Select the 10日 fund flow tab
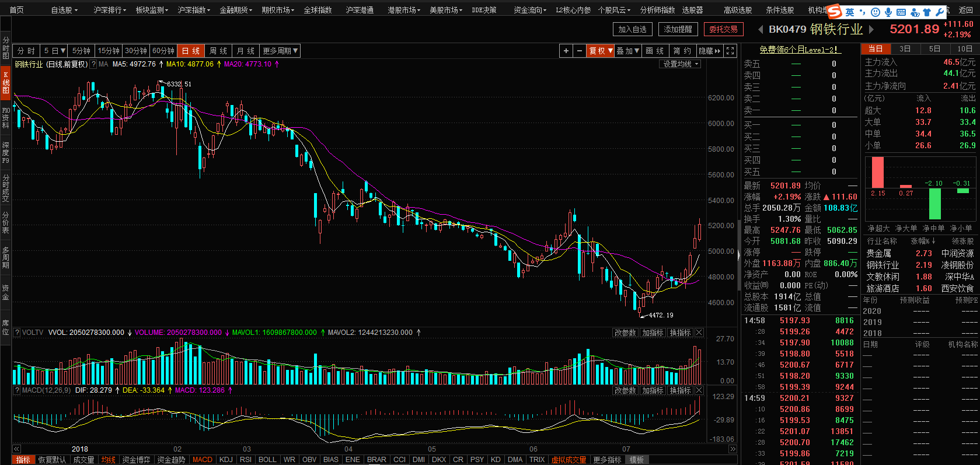Image resolution: width=980 pixels, height=465 pixels. point(965,49)
